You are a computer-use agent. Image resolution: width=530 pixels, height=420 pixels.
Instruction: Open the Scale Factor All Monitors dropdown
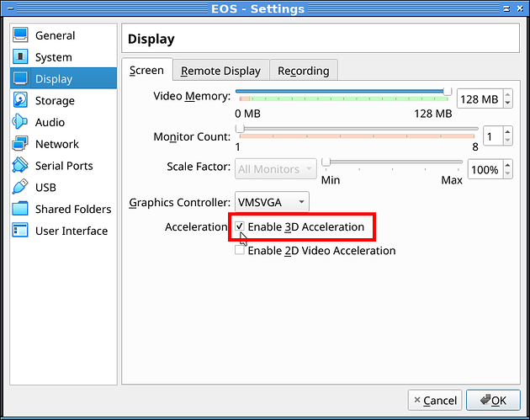[276, 169]
